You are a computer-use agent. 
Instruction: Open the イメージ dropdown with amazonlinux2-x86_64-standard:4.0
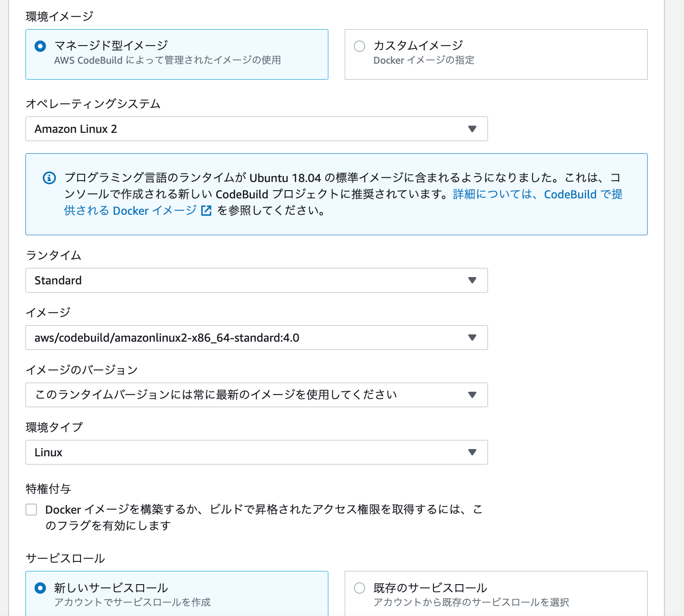[x=256, y=338]
